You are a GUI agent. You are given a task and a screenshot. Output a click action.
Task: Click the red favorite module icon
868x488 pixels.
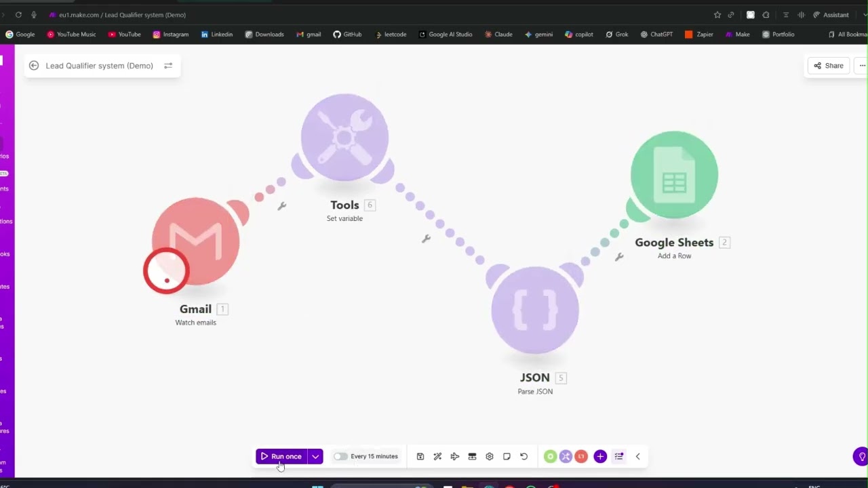(581, 457)
